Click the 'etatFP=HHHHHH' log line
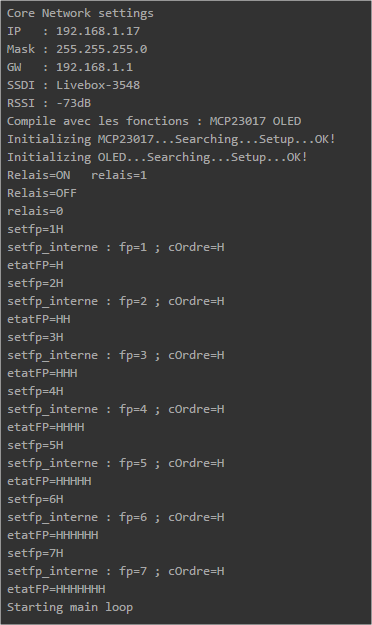 (x=53, y=535)
